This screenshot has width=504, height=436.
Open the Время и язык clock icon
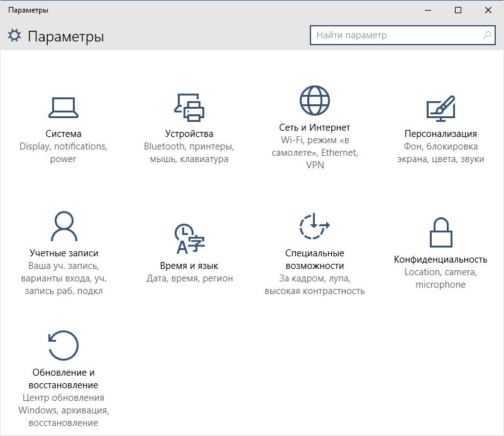pos(189,239)
